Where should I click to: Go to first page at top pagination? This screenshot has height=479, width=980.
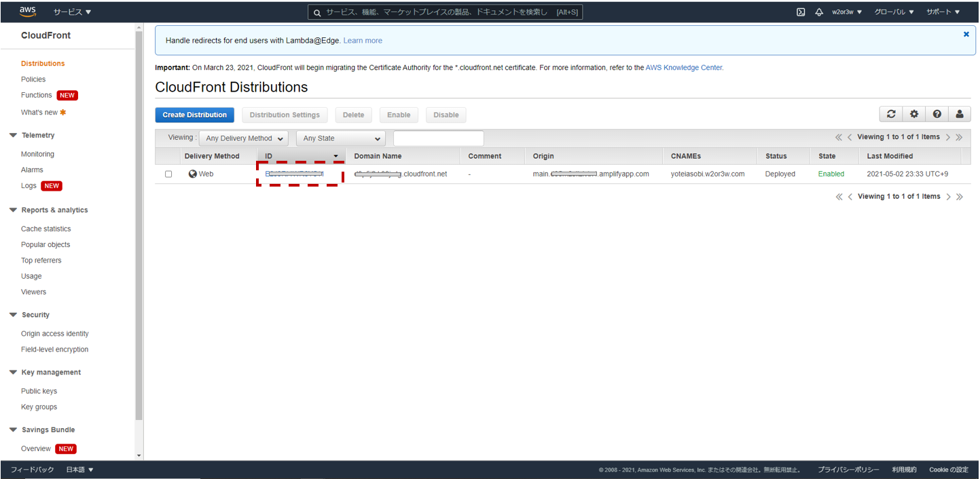point(839,137)
